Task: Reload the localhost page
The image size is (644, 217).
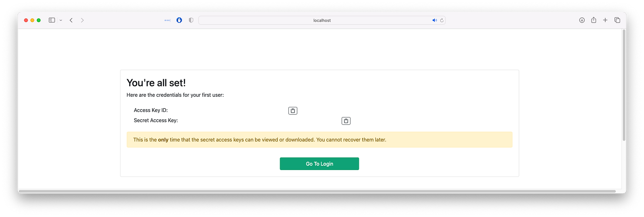Action: (442, 20)
